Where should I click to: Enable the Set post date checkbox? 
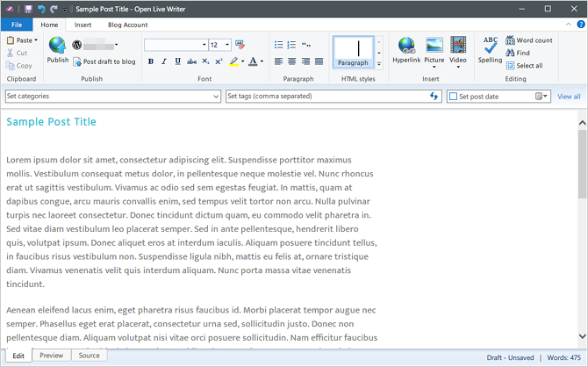pos(453,97)
